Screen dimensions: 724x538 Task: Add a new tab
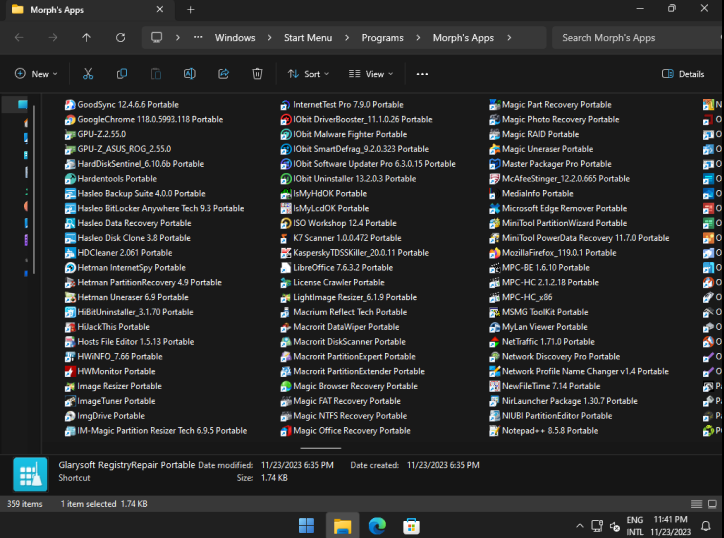click(x=191, y=10)
